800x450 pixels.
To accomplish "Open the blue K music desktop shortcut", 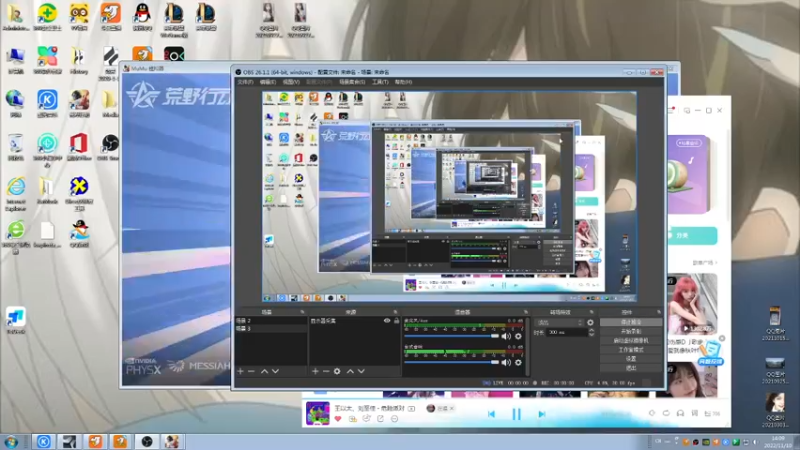I will pyautogui.click(x=47, y=104).
